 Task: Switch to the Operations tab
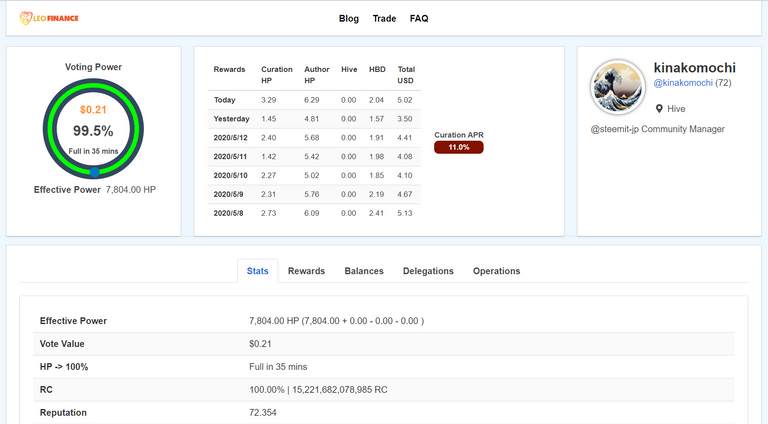pos(496,271)
